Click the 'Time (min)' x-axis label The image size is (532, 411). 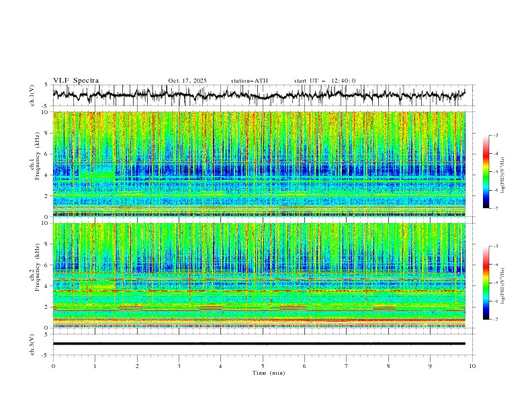(269, 373)
